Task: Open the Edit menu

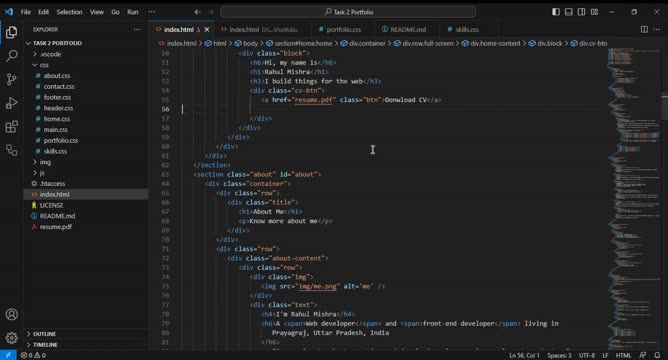Action: [x=43, y=12]
